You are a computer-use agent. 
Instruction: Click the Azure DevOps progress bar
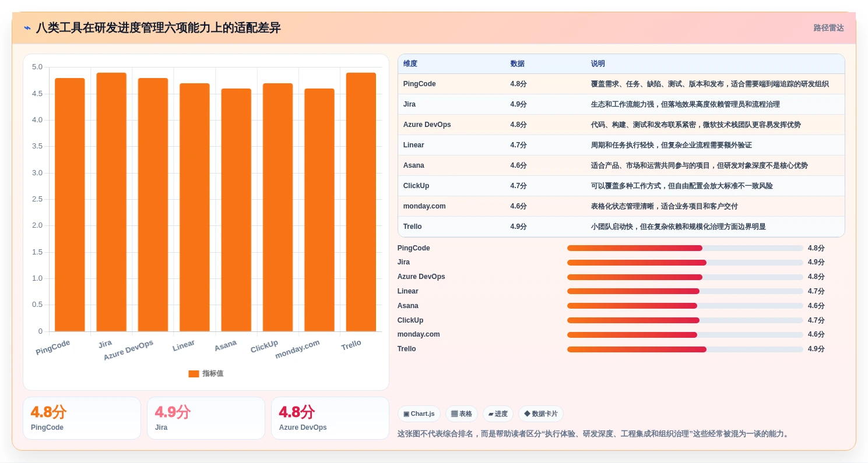coord(685,277)
